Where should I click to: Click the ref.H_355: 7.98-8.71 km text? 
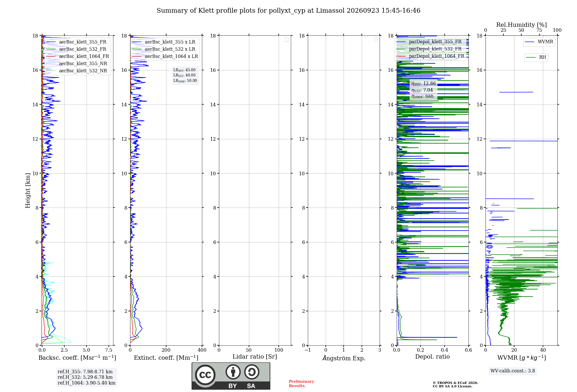[85, 372]
